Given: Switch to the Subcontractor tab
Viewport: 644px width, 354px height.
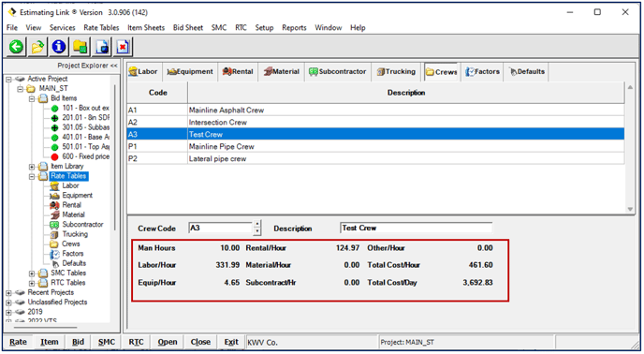Looking at the screenshot, I should 338,71.
